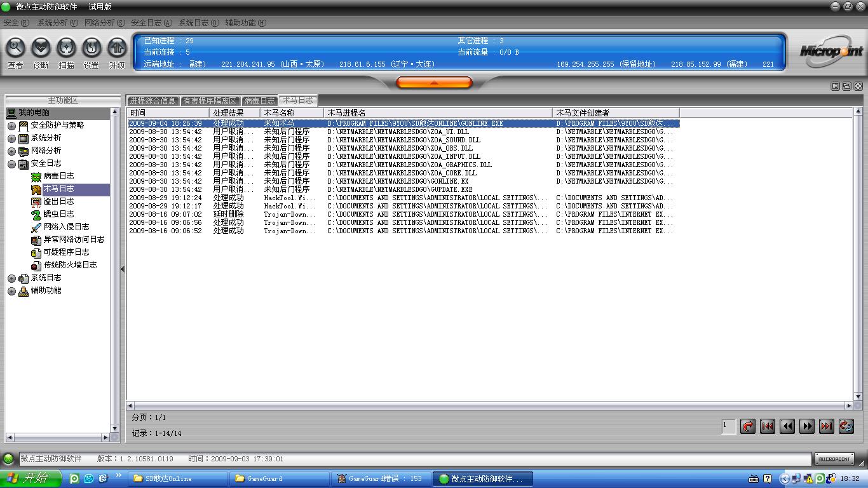Collapse the left panel splitter arrow
Image resolution: width=868 pixels, height=488 pixels.
123,269
